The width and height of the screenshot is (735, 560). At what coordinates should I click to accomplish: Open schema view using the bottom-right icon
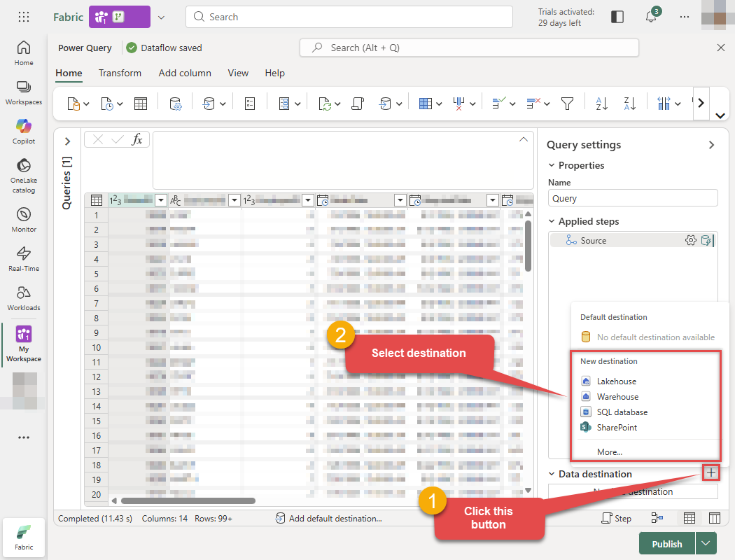pos(714,518)
